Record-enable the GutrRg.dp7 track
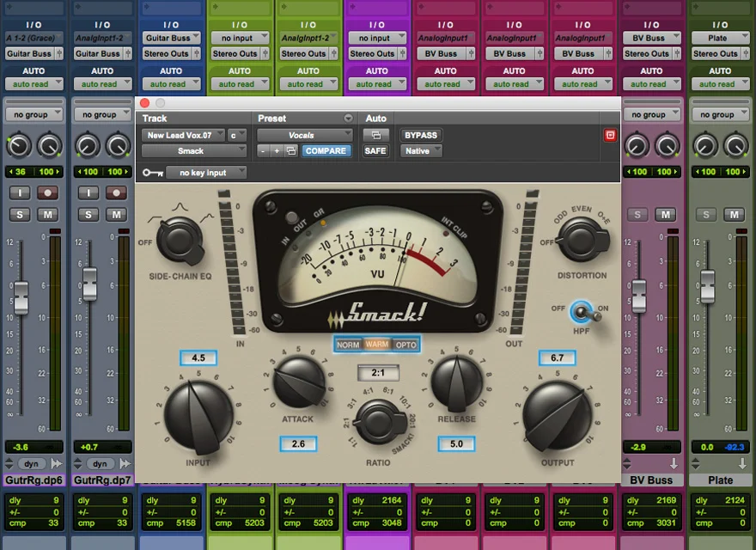The image size is (756, 550). [x=116, y=193]
